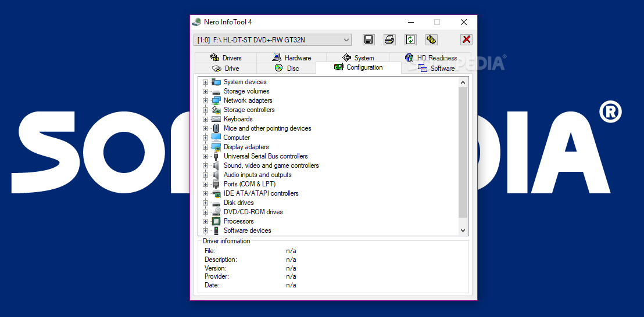Viewport: 644px width, 317px height.
Task: Click the IDE ATA/ATAPI controllers icon
Action: point(216,193)
